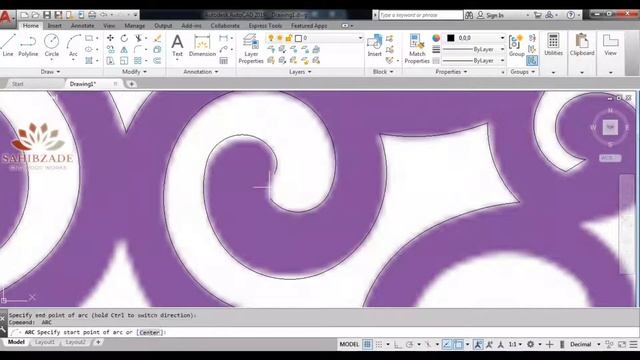Toggle snap mode in status bar
The height and width of the screenshot is (360, 640).
pyautogui.click(x=379, y=344)
